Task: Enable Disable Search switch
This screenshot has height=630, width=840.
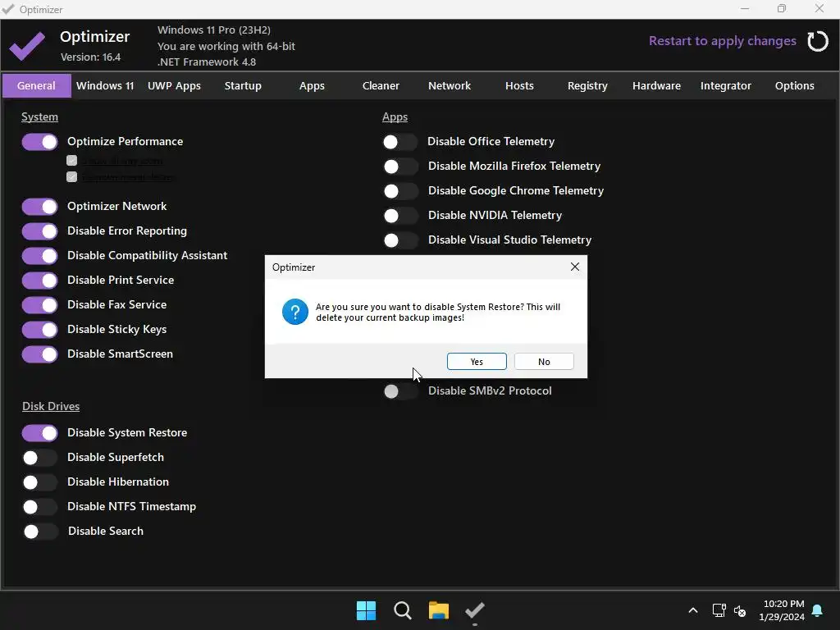Action: pos(39,532)
